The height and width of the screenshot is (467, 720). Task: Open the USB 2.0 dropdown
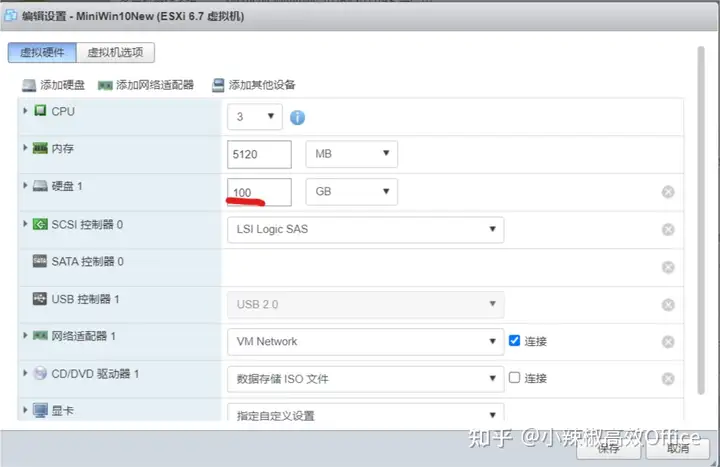click(x=366, y=304)
